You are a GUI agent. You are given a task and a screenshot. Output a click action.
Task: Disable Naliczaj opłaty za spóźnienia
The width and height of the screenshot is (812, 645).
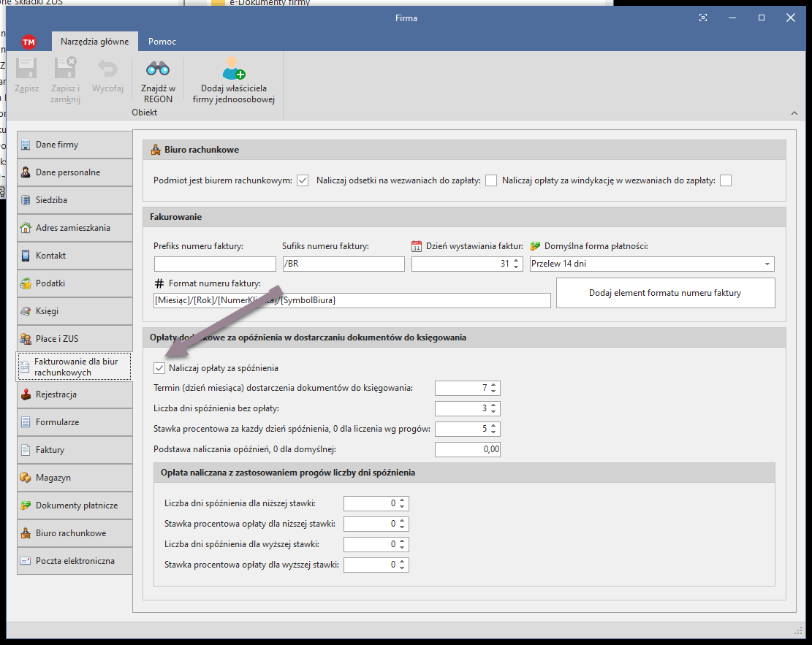click(160, 368)
